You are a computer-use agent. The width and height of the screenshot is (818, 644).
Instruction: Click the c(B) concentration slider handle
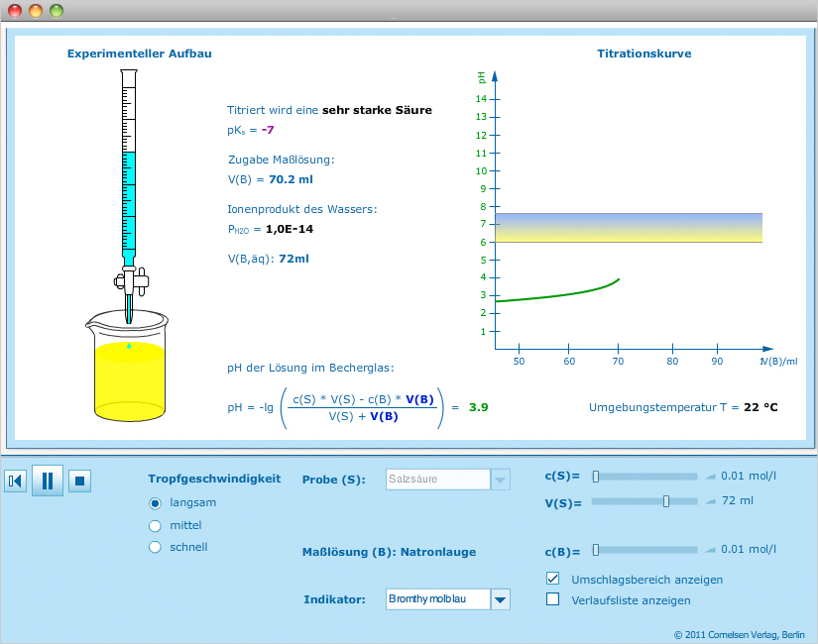point(596,550)
